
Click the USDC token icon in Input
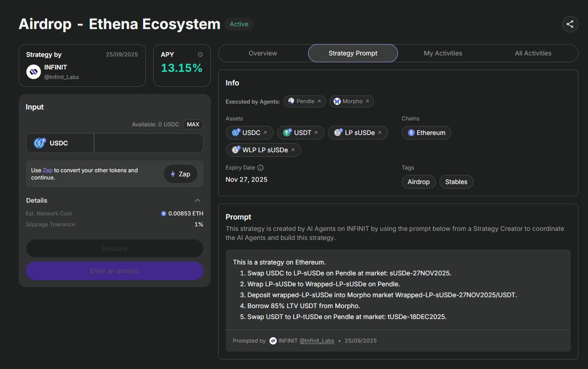click(40, 143)
